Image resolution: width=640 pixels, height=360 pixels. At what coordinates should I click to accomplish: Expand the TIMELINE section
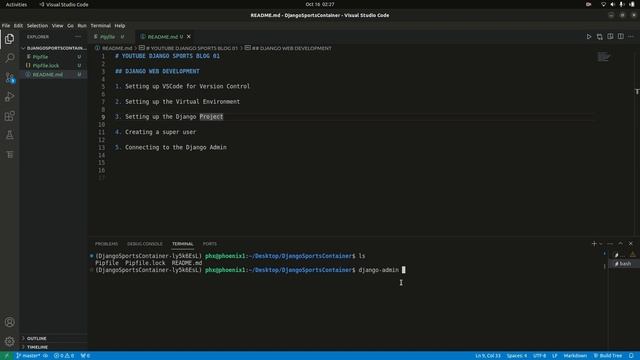coord(37,347)
